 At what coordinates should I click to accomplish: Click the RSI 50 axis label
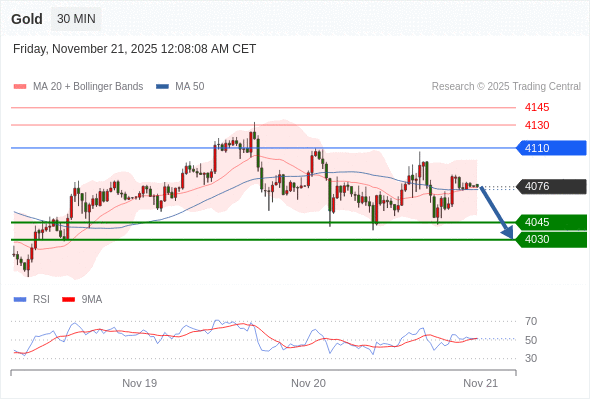tap(531, 340)
